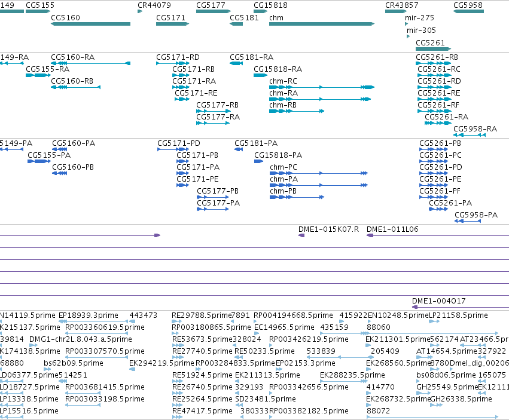
Task: Click the EP18939.3prime EST label
Action: tap(89, 315)
